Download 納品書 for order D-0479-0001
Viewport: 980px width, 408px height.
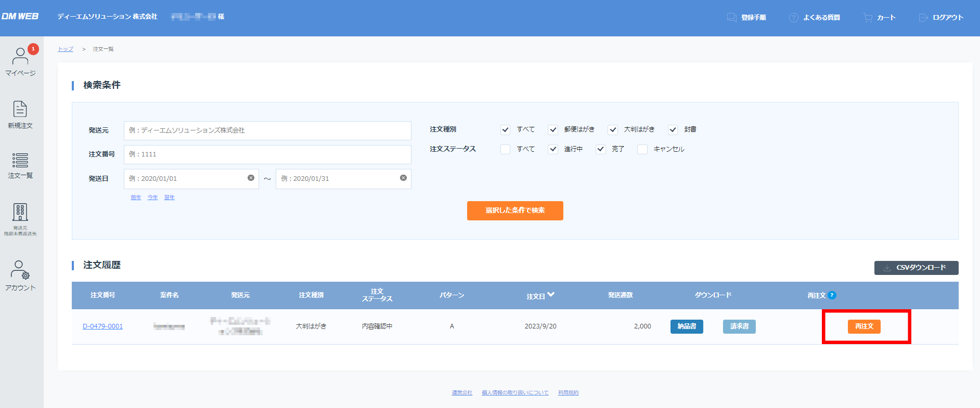click(687, 326)
